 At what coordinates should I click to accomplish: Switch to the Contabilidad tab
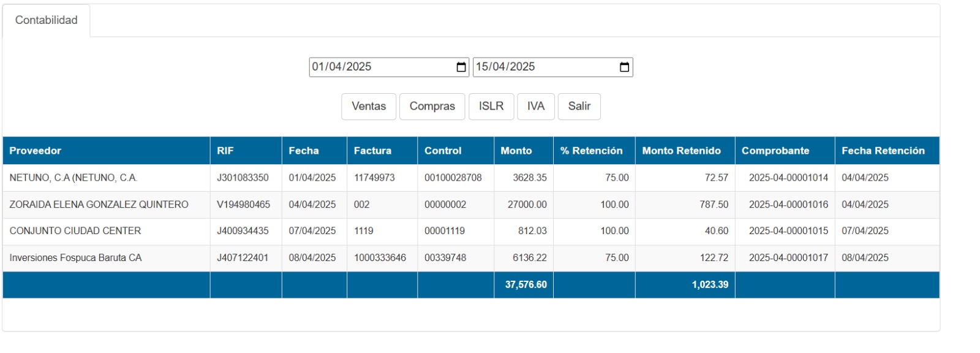point(47,20)
